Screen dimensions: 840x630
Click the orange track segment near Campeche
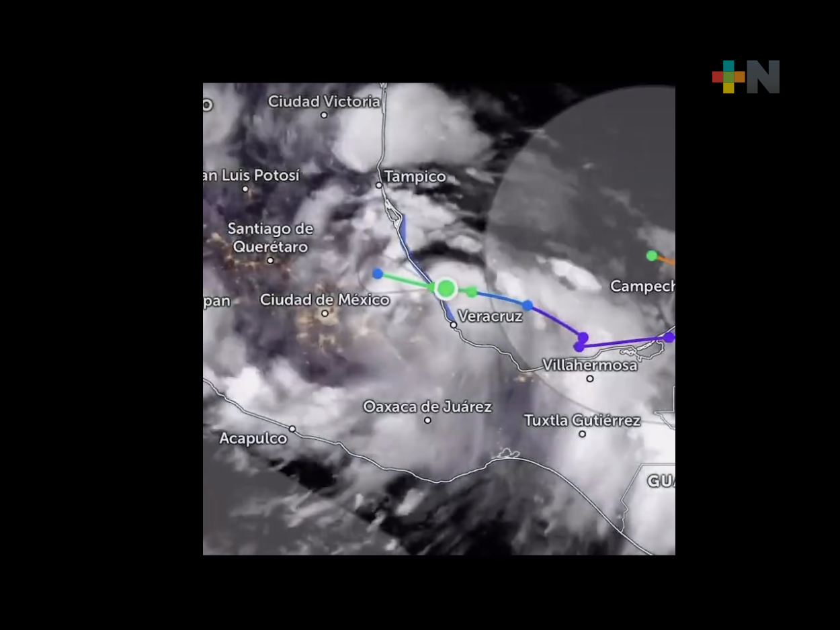click(x=666, y=261)
